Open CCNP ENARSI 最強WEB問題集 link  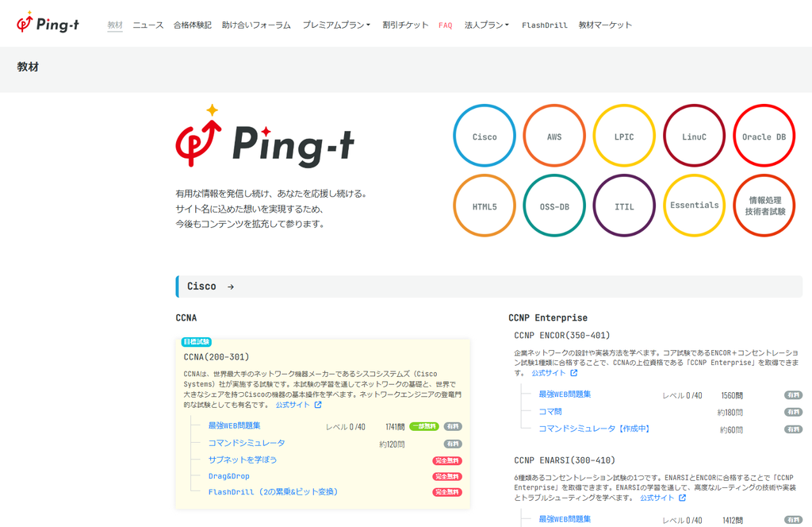click(x=565, y=519)
